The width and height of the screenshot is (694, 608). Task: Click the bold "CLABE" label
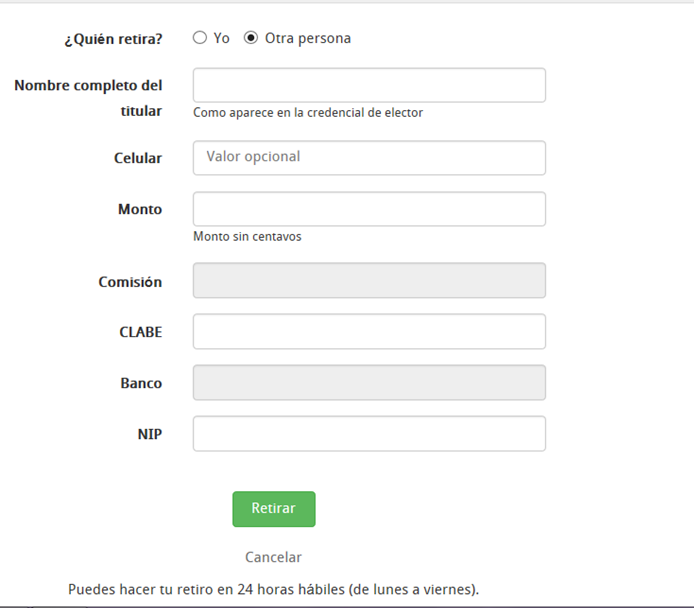pyautogui.click(x=141, y=332)
